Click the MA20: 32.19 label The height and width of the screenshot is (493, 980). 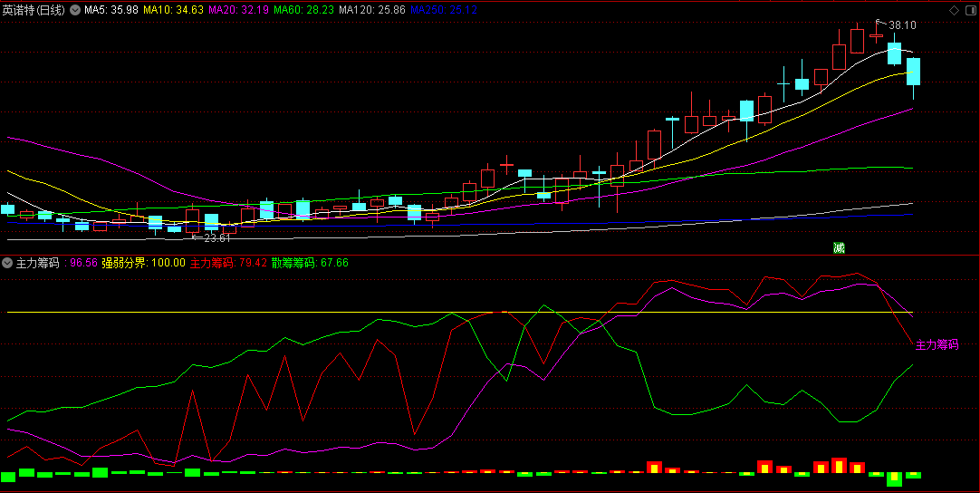pyautogui.click(x=238, y=10)
